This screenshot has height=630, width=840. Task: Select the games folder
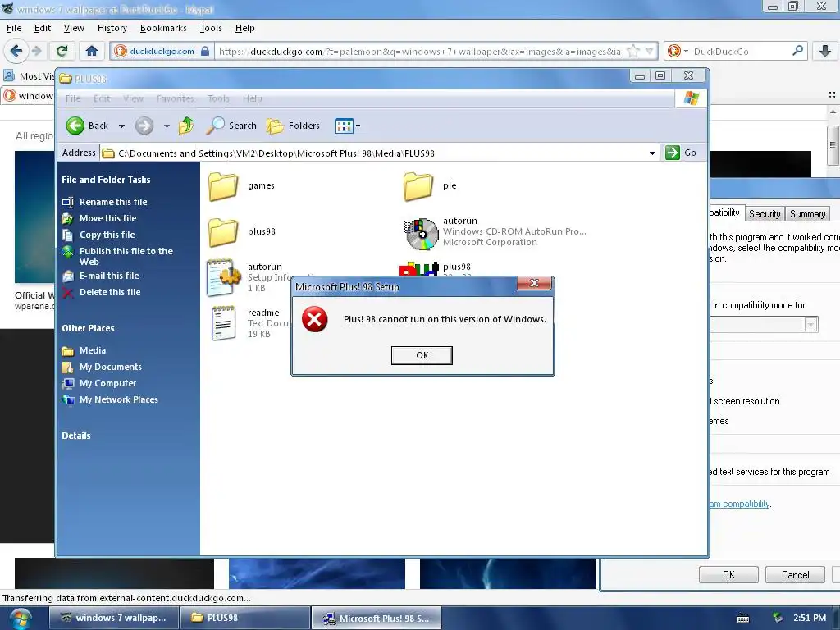click(x=242, y=186)
